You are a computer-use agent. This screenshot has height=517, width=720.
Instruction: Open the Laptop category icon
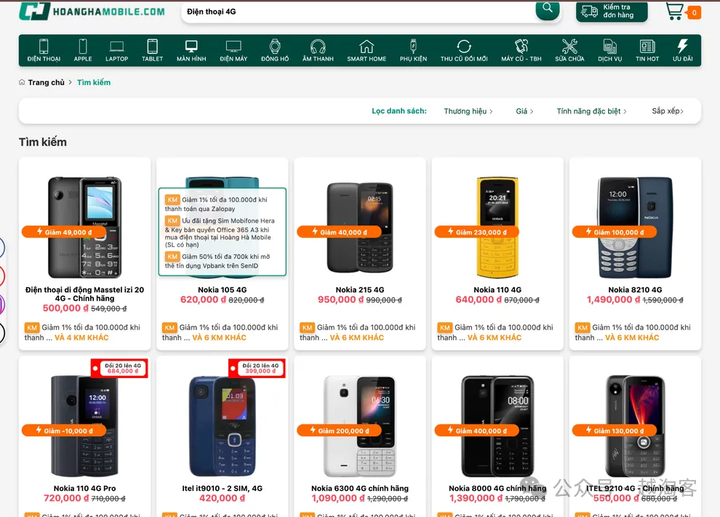click(x=117, y=50)
